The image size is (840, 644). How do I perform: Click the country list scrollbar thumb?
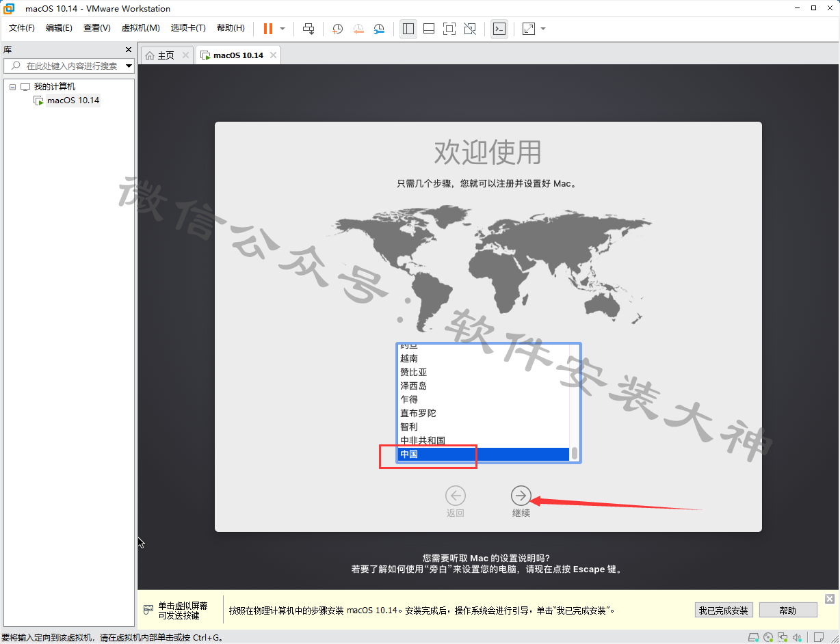(575, 453)
